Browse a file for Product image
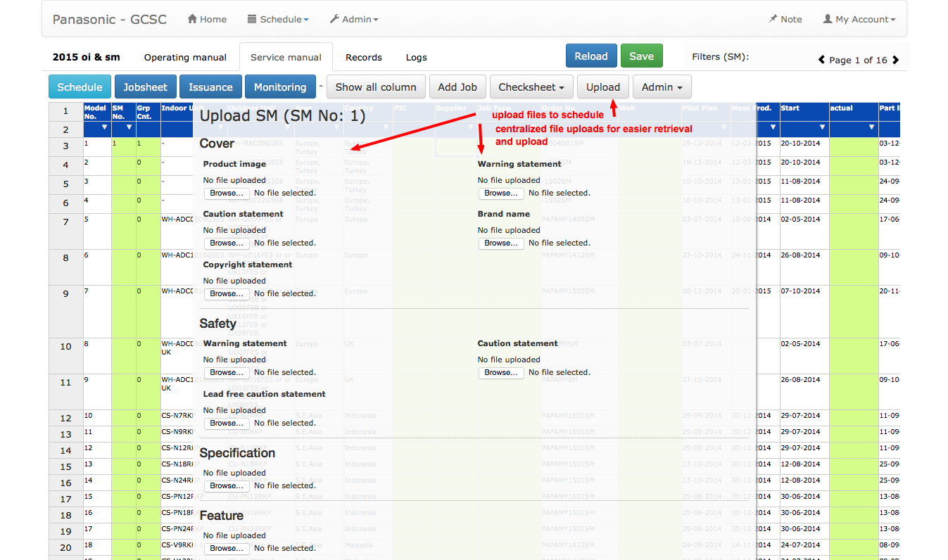 tap(227, 193)
